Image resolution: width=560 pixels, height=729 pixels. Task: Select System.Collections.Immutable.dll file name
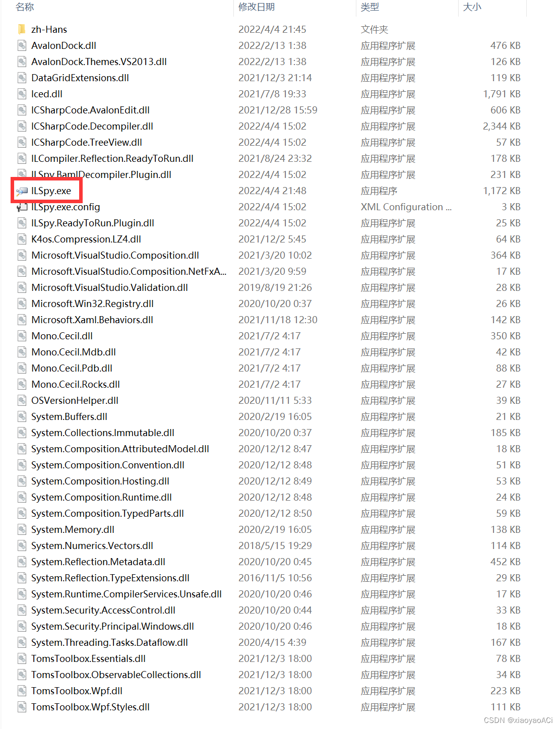coord(103,433)
